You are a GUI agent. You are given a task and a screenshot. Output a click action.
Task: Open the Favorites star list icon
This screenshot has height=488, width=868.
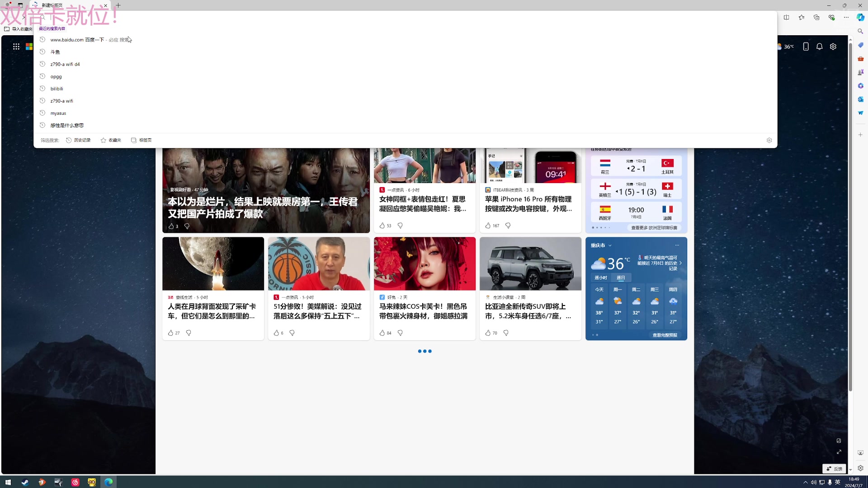click(x=801, y=17)
